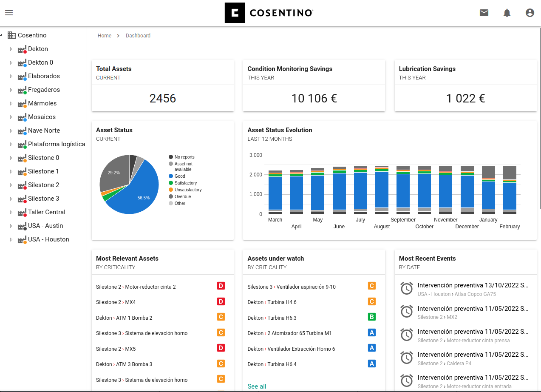Click Dashboard in breadcrumb
The width and height of the screenshot is (541, 392).
(x=138, y=36)
